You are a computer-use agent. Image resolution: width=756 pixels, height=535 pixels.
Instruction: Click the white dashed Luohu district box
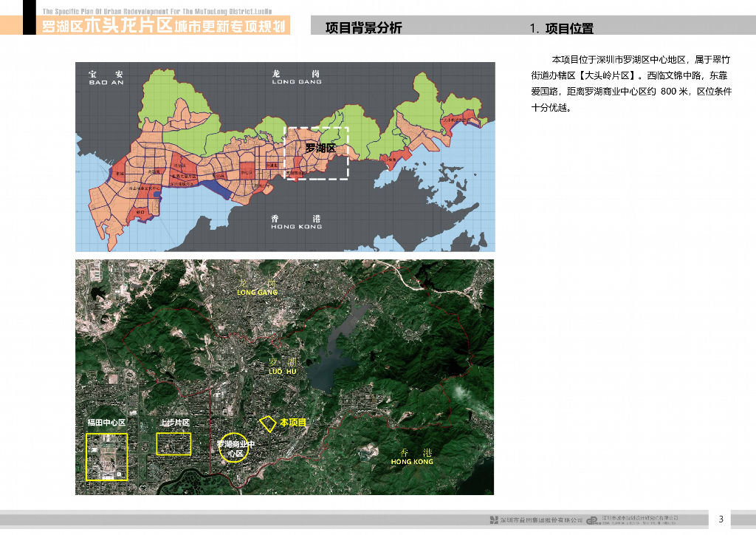[317, 153]
